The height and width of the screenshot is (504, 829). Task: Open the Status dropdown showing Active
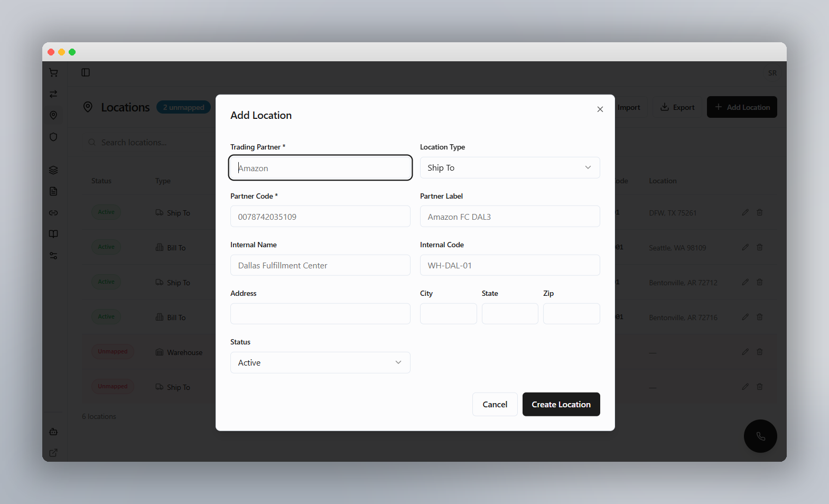(x=320, y=362)
